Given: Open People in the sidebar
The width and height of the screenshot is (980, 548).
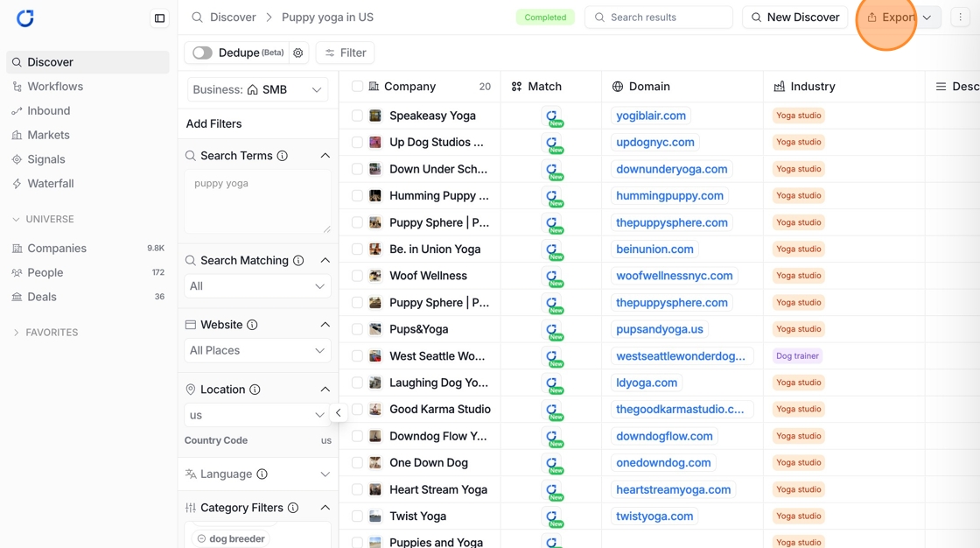Looking at the screenshot, I should tap(87, 273).
